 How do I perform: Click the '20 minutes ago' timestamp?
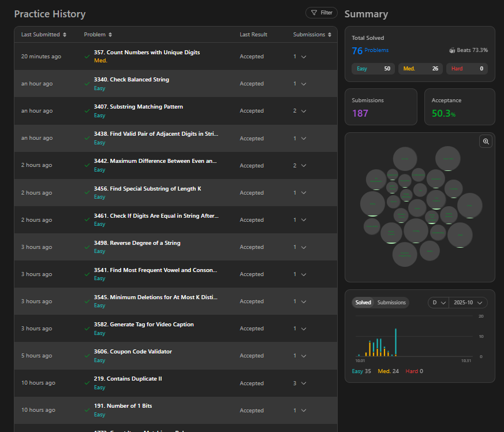[x=41, y=56]
